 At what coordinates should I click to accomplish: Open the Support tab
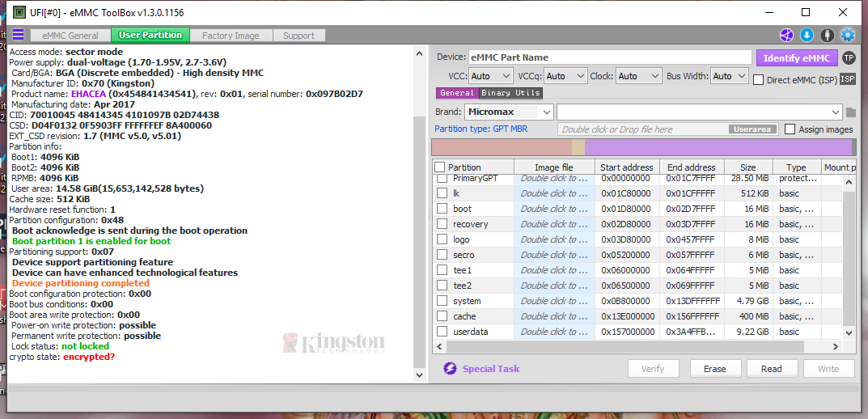299,36
